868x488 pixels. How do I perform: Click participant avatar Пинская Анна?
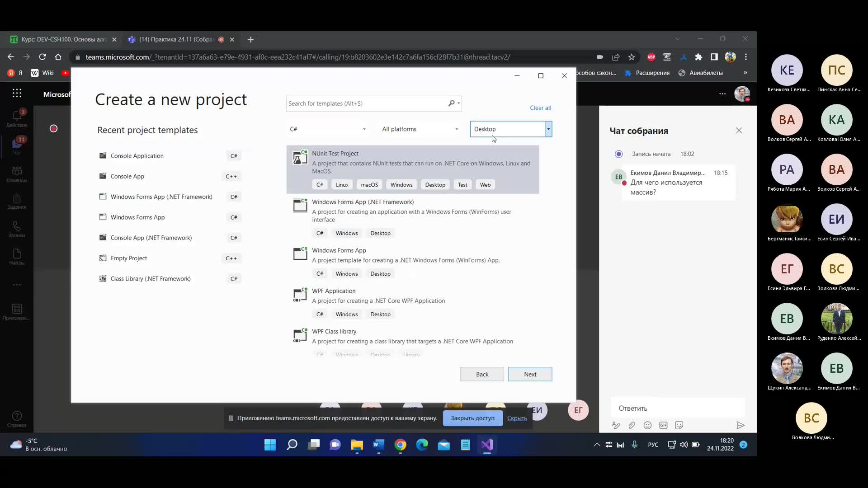(x=836, y=70)
